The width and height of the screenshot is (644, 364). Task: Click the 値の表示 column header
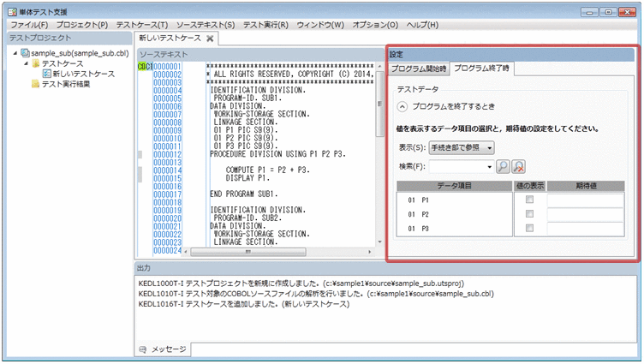coord(530,186)
